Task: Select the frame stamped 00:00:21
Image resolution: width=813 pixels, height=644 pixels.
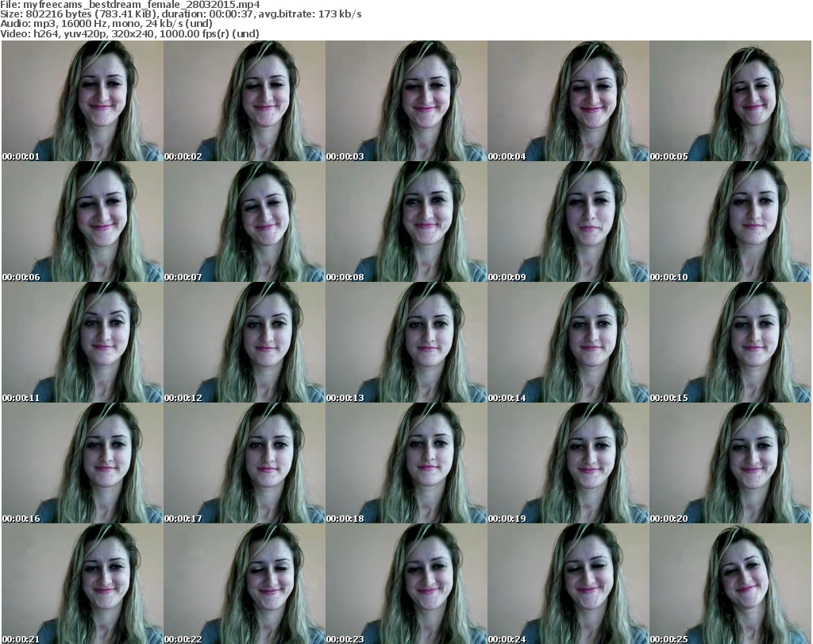Action: click(x=82, y=584)
